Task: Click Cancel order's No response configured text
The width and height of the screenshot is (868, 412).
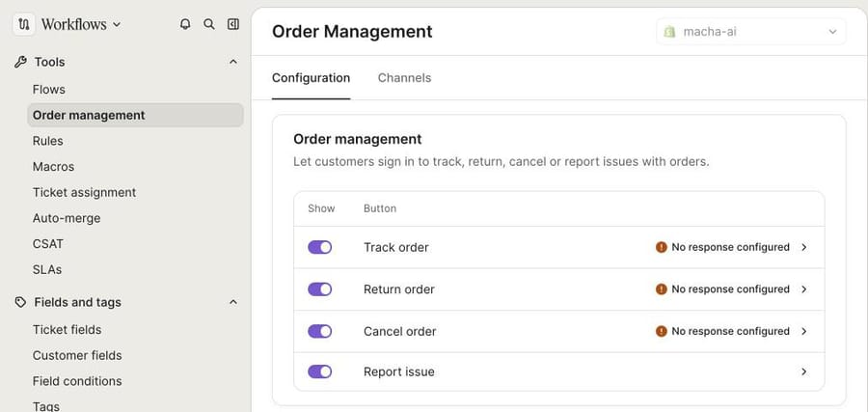Action: [731, 331]
